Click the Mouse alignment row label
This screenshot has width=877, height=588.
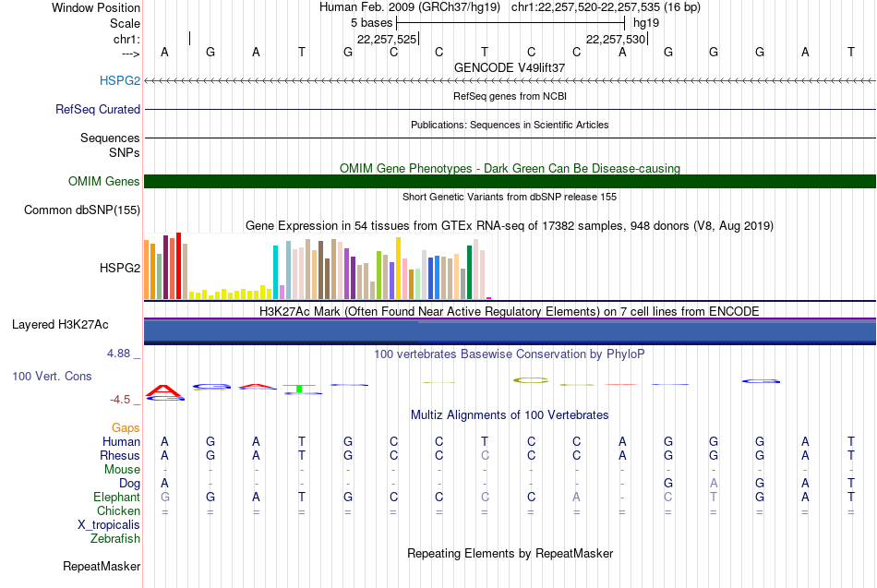click(x=122, y=470)
